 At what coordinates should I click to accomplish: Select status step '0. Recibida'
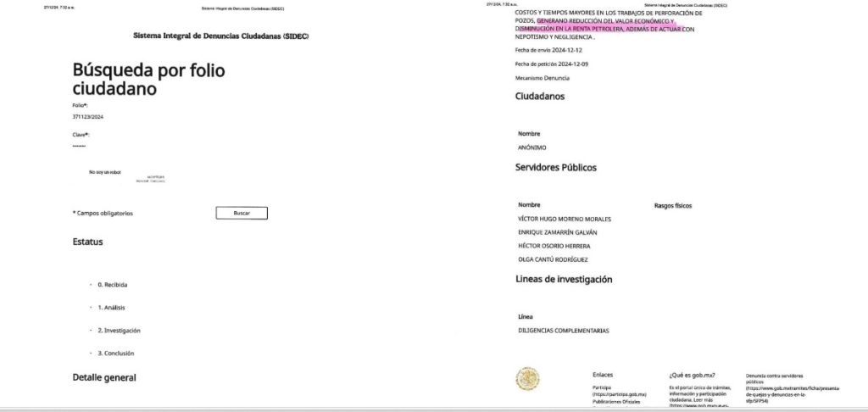click(x=112, y=285)
